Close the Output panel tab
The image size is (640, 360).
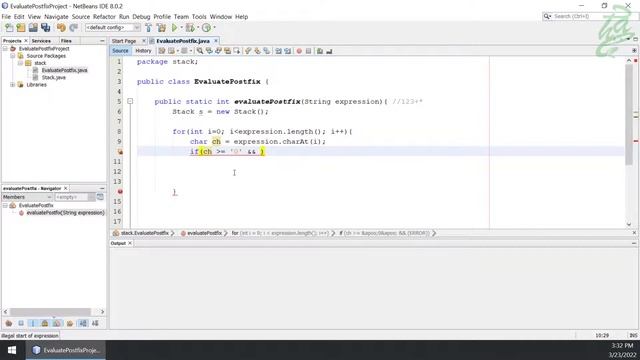click(130, 243)
